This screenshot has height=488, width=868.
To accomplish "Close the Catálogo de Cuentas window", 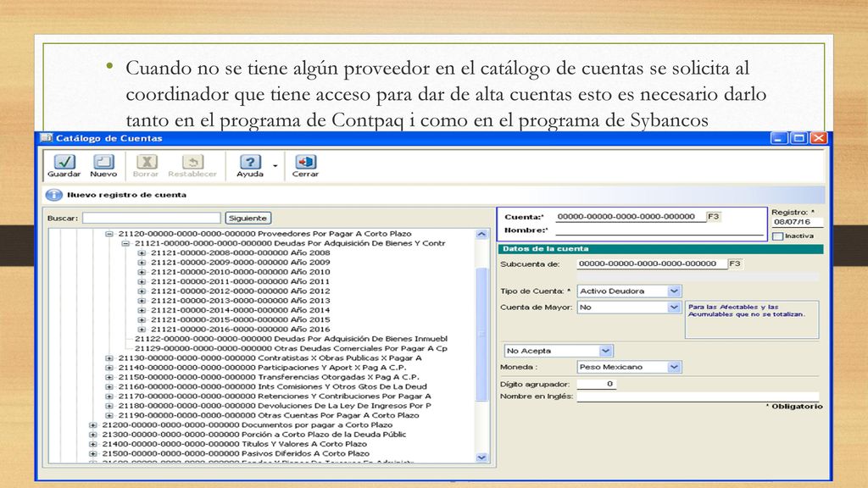I will [819, 138].
